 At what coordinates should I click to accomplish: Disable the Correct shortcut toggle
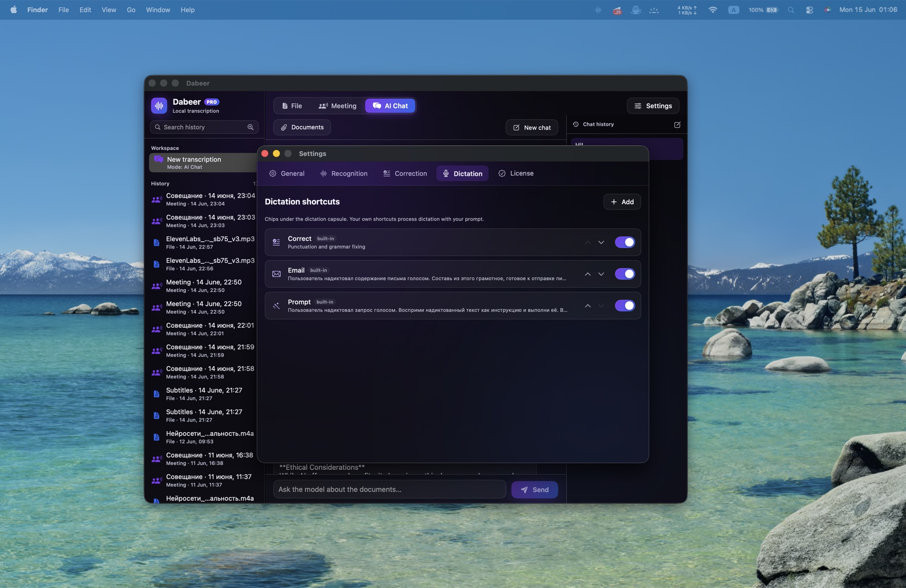point(625,242)
